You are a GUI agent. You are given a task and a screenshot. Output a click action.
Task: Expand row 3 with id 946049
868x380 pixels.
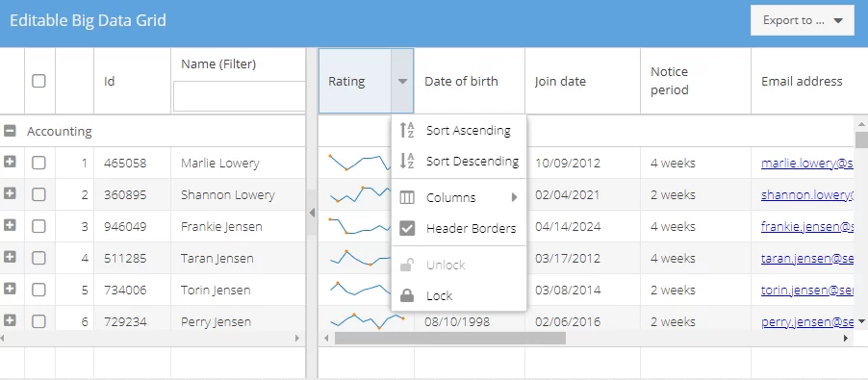pos(10,224)
